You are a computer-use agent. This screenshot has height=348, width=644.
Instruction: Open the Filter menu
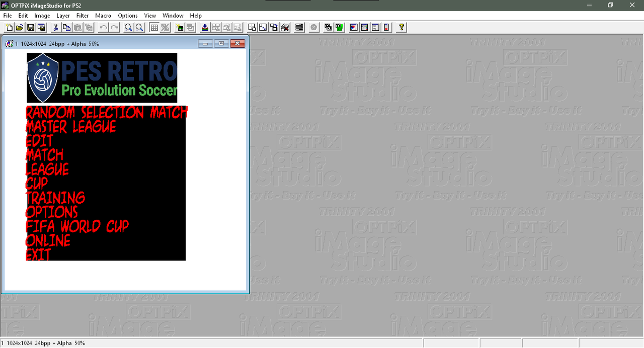[83, 16]
